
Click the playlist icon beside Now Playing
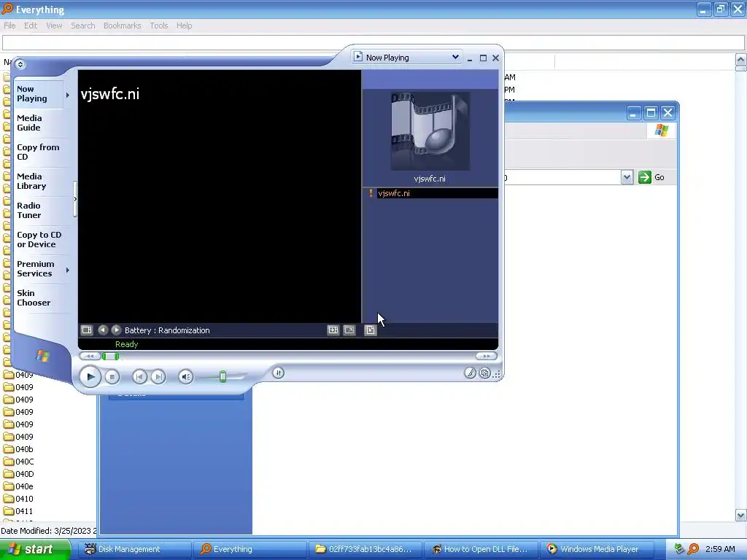(x=358, y=57)
